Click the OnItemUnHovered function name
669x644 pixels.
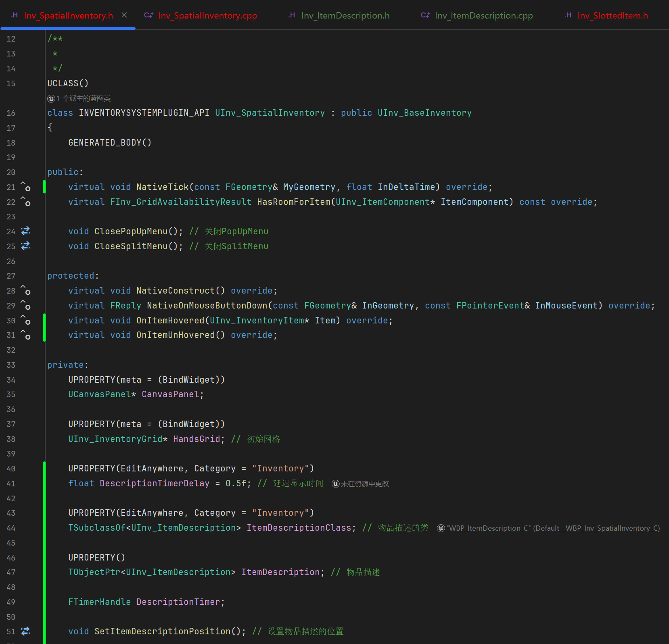pyautogui.click(x=176, y=335)
